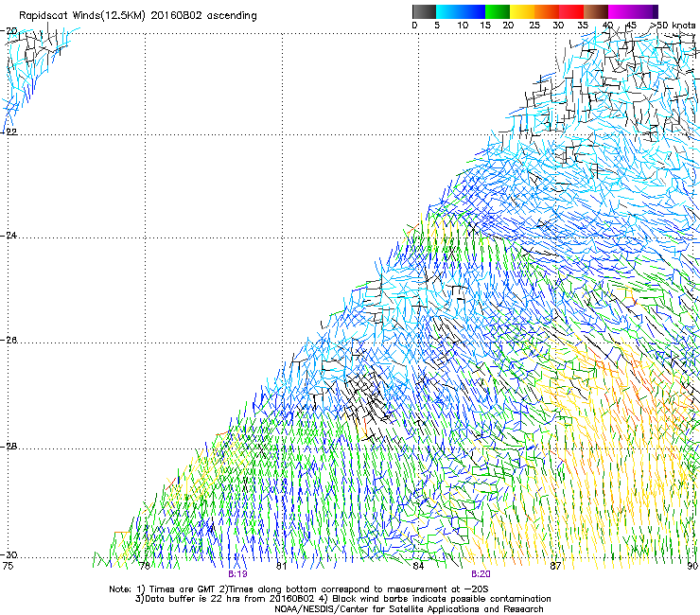Screen dimensions: 700x615
Task: Click the magenta 40-45 knots legend segment
Action: pyautogui.click(x=621, y=11)
